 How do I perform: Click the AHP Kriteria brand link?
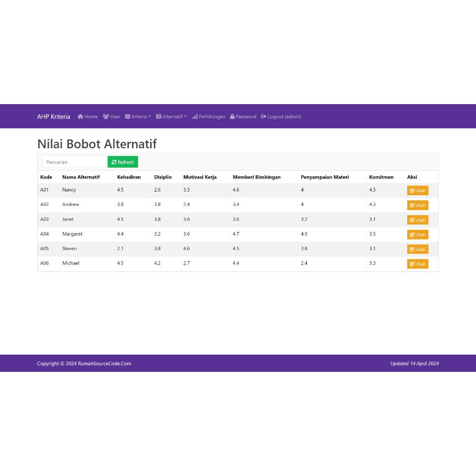pyautogui.click(x=53, y=117)
